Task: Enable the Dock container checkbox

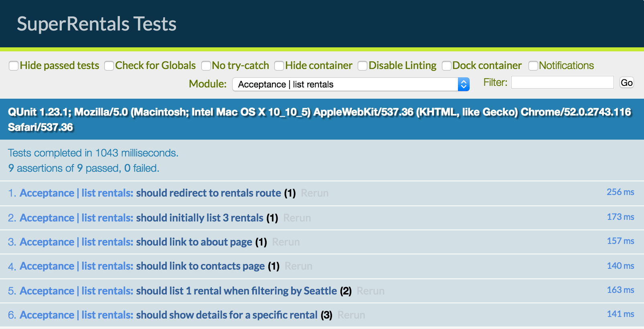Action: tap(447, 66)
